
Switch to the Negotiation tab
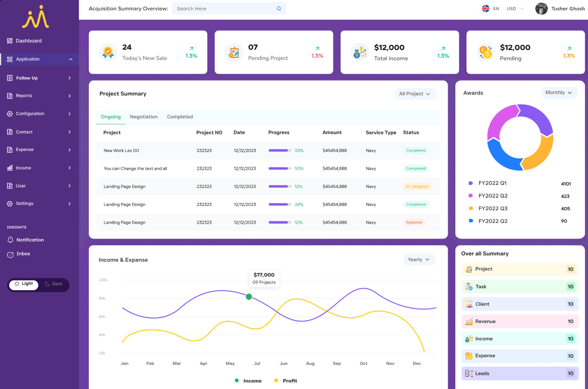(143, 117)
